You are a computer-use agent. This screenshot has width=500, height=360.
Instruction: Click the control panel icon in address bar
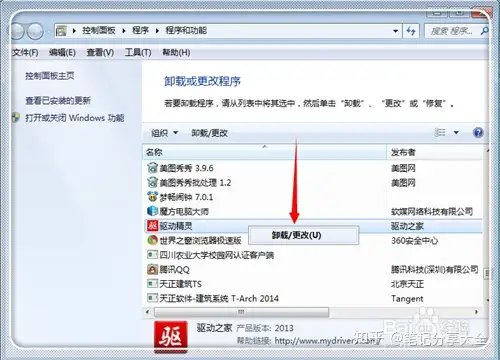click(x=61, y=31)
